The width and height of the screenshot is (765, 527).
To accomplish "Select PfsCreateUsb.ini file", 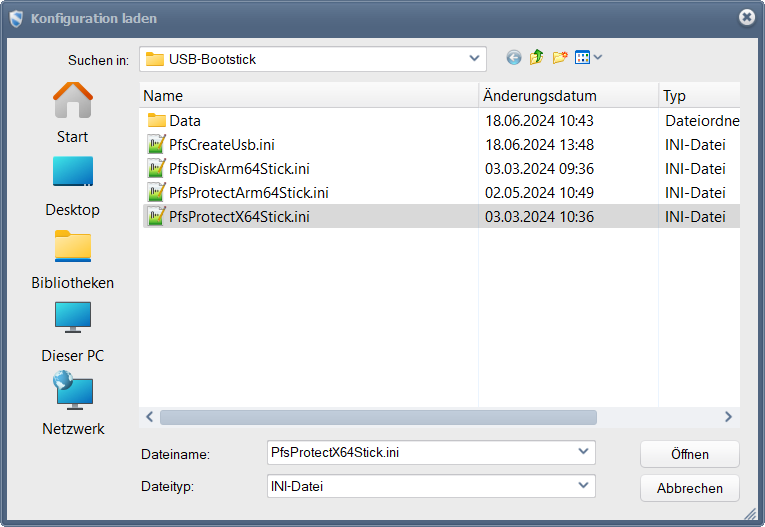I will (x=221, y=144).
